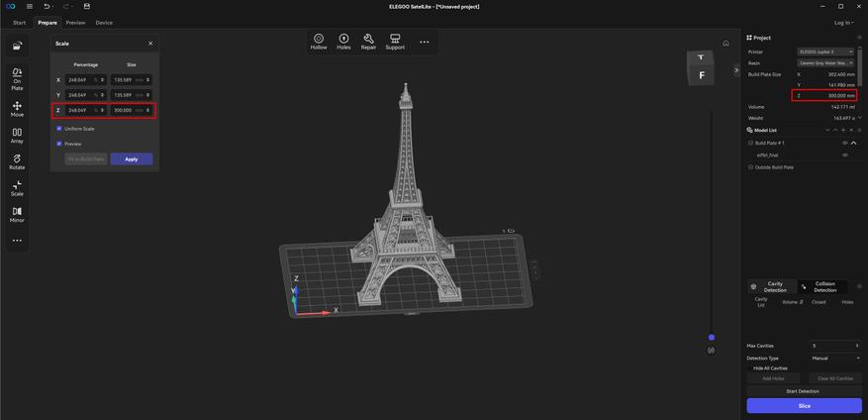
Task: Open the Printer dropdown
Action: point(825,52)
